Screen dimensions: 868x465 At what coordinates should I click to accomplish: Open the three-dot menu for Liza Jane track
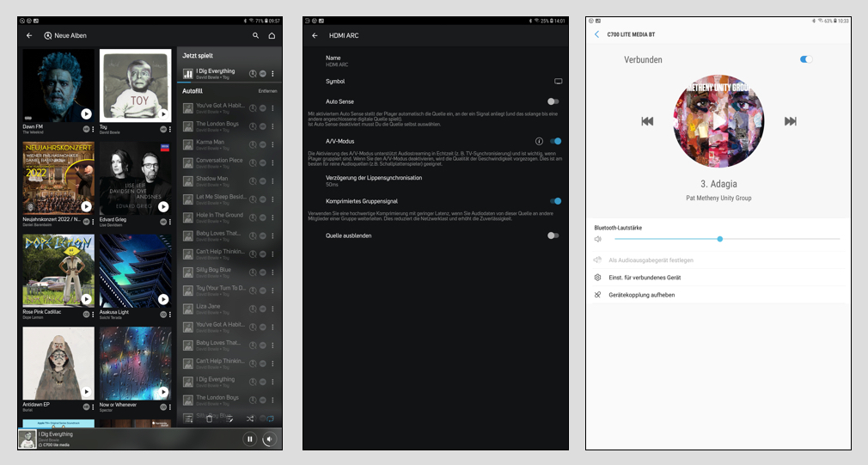pyautogui.click(x=272, y=309)
